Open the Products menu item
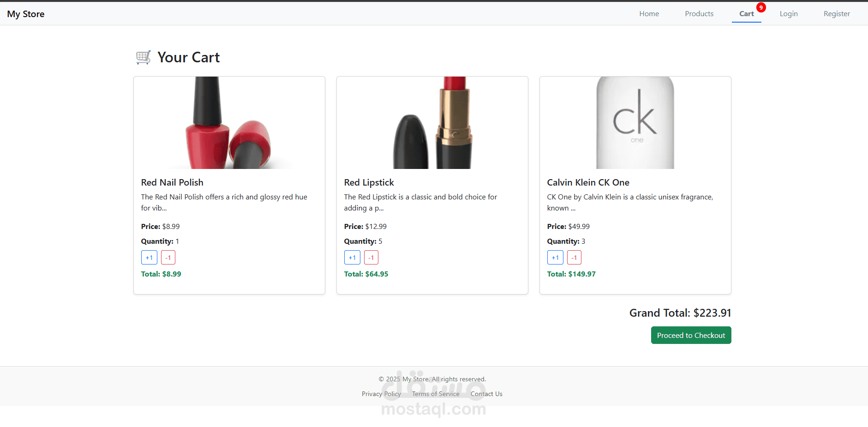The image size is (868, 427). coord(699,14)
